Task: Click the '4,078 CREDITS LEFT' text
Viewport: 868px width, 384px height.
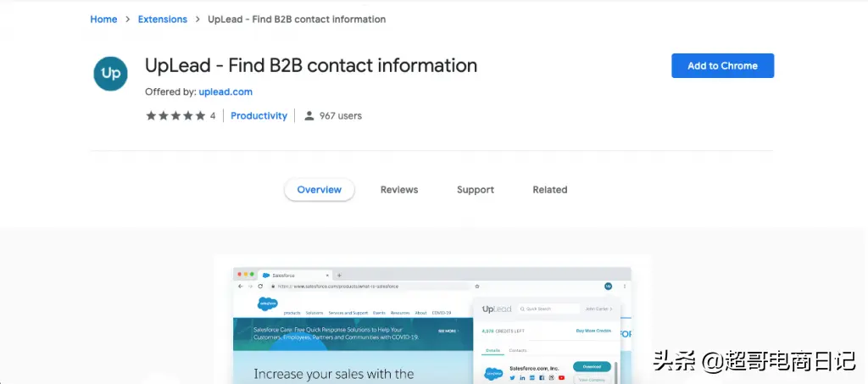Action: [504, 331]
